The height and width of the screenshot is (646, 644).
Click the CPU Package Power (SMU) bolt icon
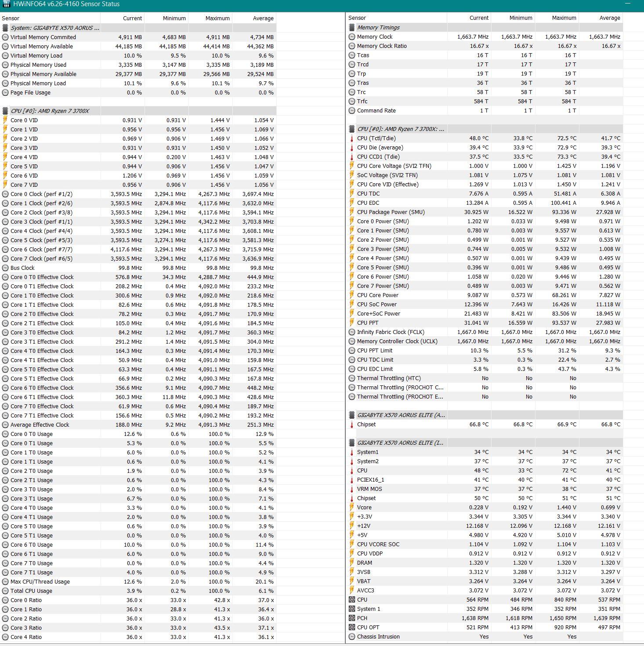(352, 212)
